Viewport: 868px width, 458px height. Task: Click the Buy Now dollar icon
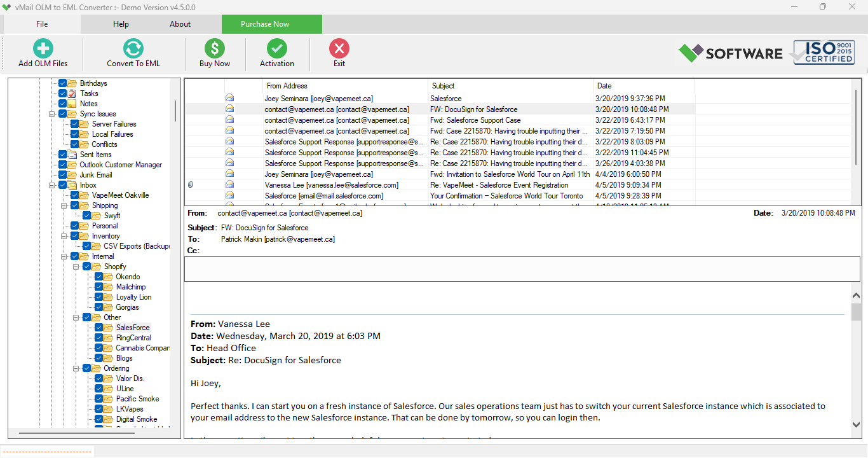214,48
